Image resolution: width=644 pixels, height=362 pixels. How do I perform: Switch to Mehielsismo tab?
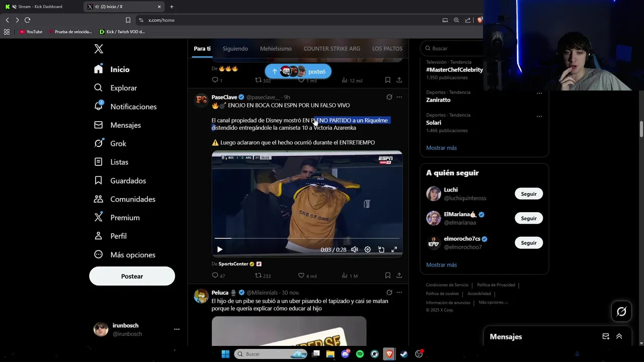[276, 49]
